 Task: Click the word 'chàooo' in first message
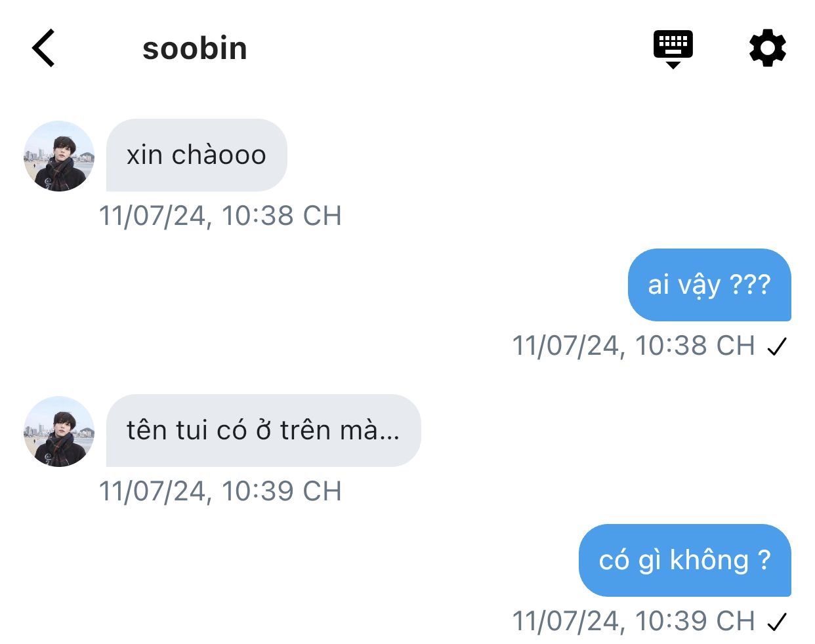click(219, 155)
